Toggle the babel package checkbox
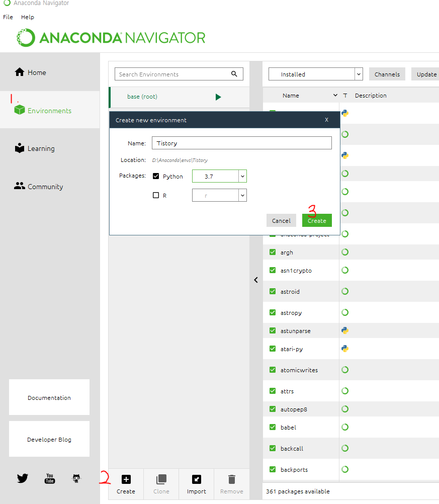The width and height of the screenshot is (439, 504). [x=273, y=427]
